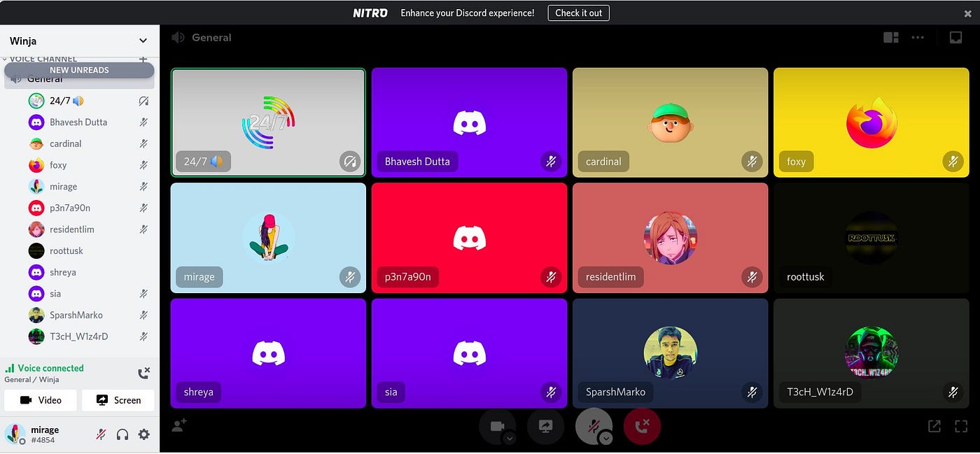980x454 pixels.
Task: Disconnect using sidebar phone icon
Action: [x=143, y=374]
